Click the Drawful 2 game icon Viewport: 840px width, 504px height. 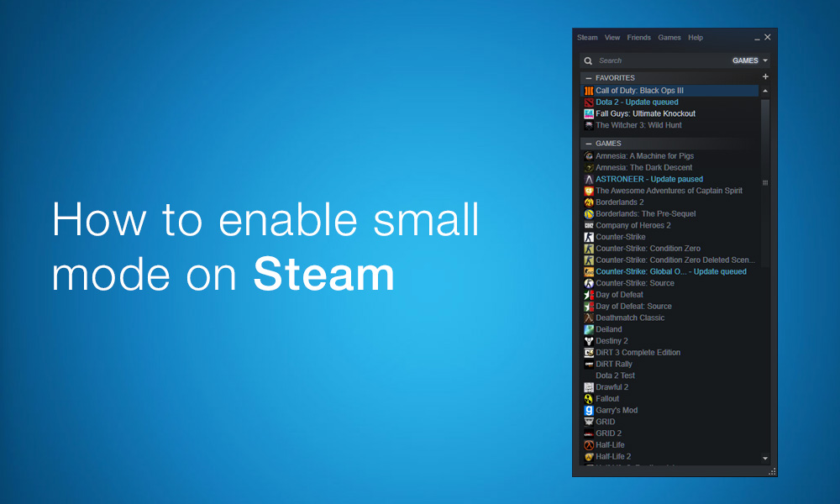pos(589,387)
